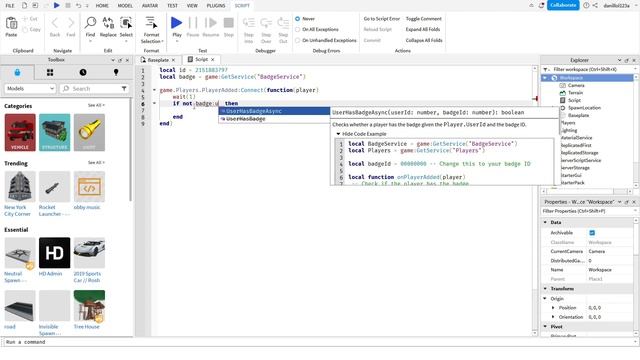Select SpawnLocation in the Explorer tree

point(584,108)
